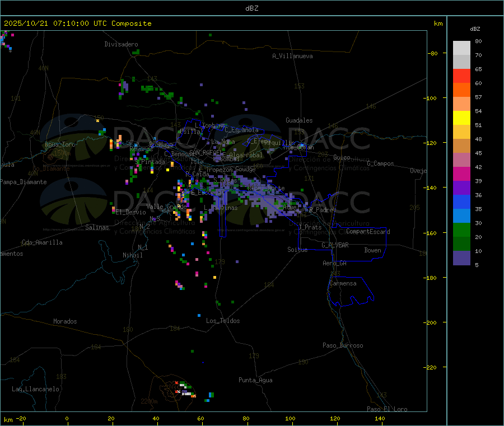This screenshot has height=426, width=504.
Task: Click the Valle_Grande map label
Action: (x=166, y=207)
